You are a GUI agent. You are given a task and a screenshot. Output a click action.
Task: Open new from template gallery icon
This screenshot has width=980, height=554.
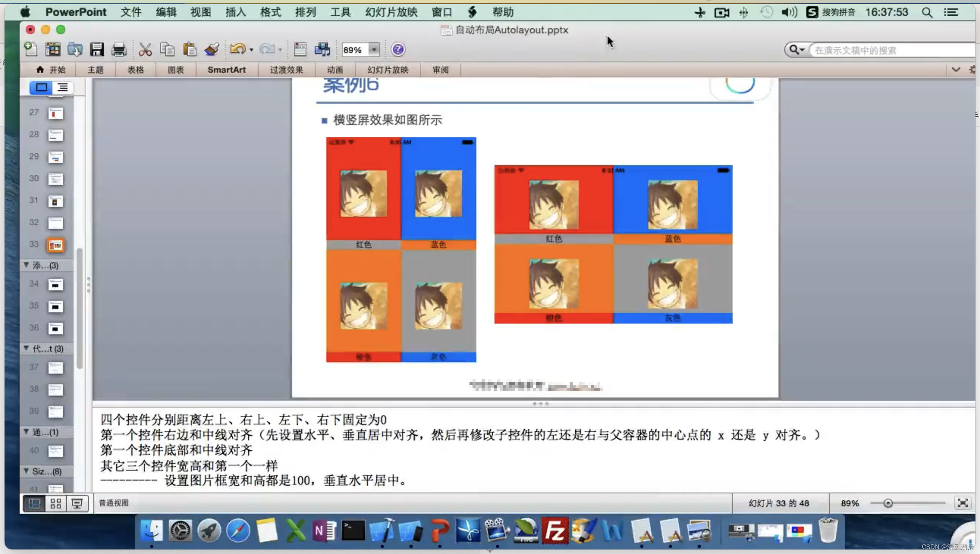53,50
